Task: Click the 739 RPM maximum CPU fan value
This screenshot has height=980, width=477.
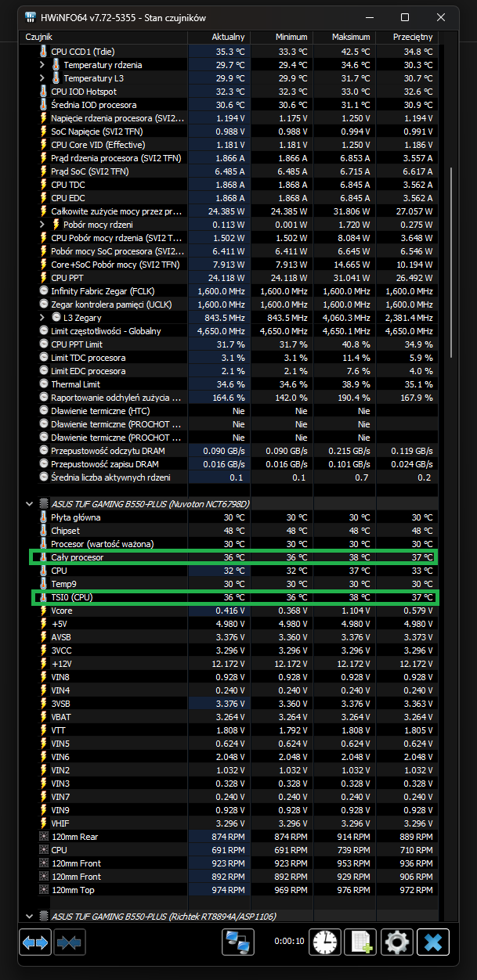Action: [x=353, y=850]
